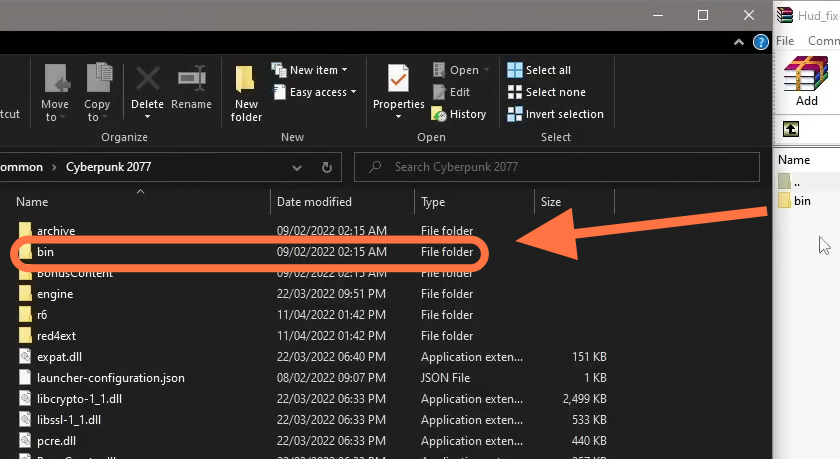
Task: Click the libcrypto-1_1.dll file icon
Action: (x=25, y=398)
